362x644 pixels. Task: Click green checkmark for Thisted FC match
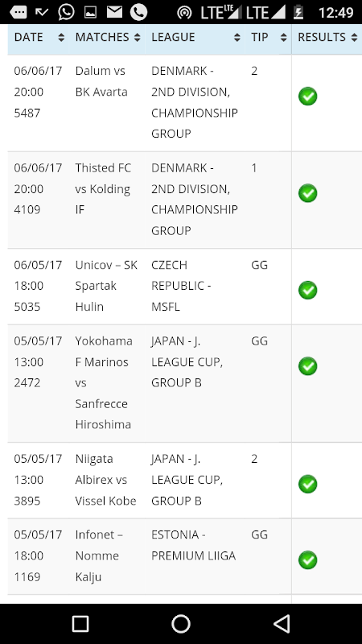(307, 193)
